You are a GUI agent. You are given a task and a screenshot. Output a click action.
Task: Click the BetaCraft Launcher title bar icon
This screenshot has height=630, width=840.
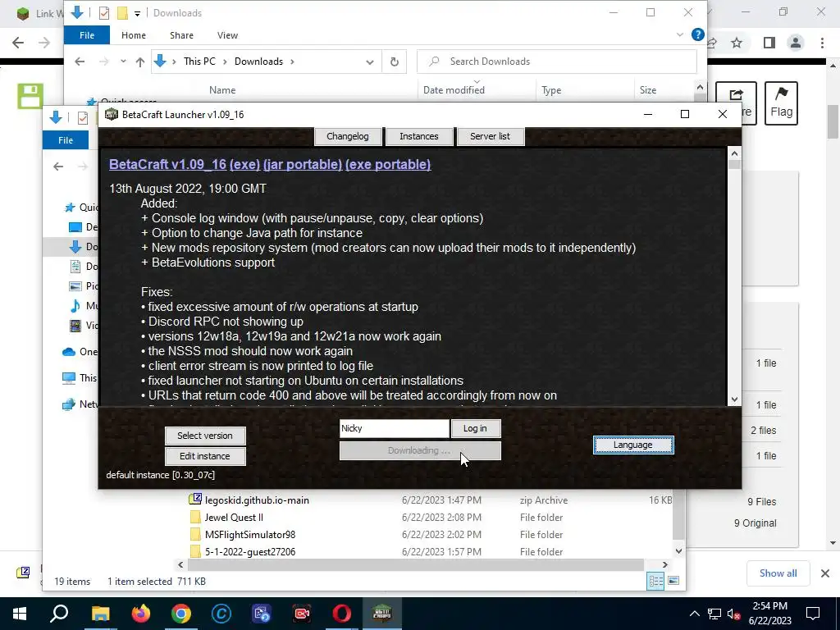tap(112, 114)
